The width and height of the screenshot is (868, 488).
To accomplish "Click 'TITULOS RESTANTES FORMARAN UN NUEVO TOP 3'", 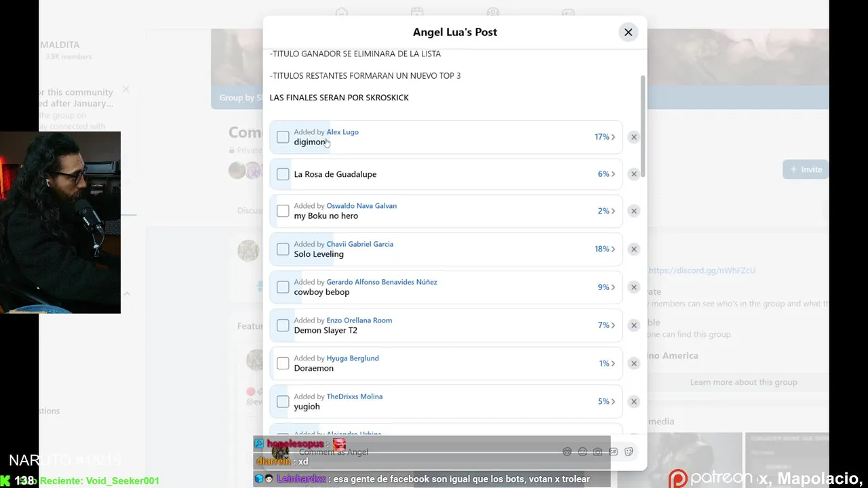I will [365, 75].
